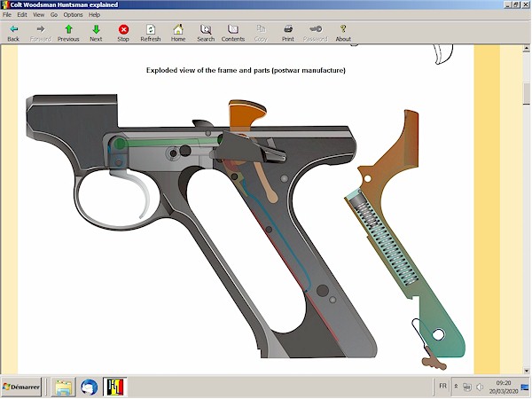Click the scrollbar down arrow

526,371
